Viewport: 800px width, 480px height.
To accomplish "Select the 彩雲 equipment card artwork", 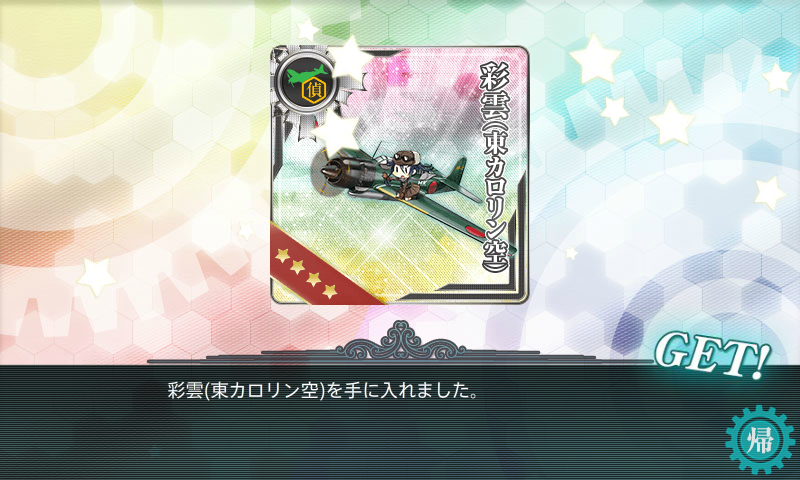I will [399, 175].
